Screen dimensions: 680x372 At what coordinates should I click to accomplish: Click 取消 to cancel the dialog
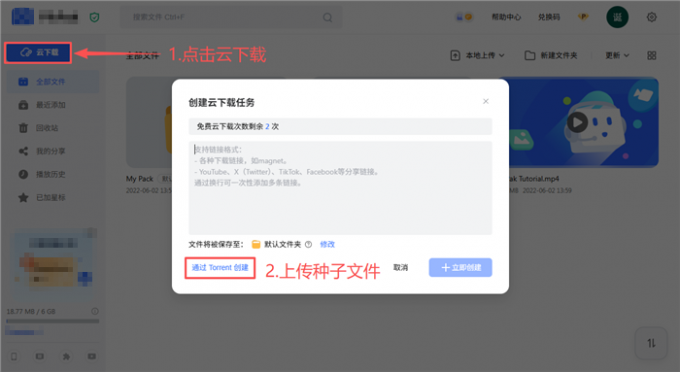(400, 268)
